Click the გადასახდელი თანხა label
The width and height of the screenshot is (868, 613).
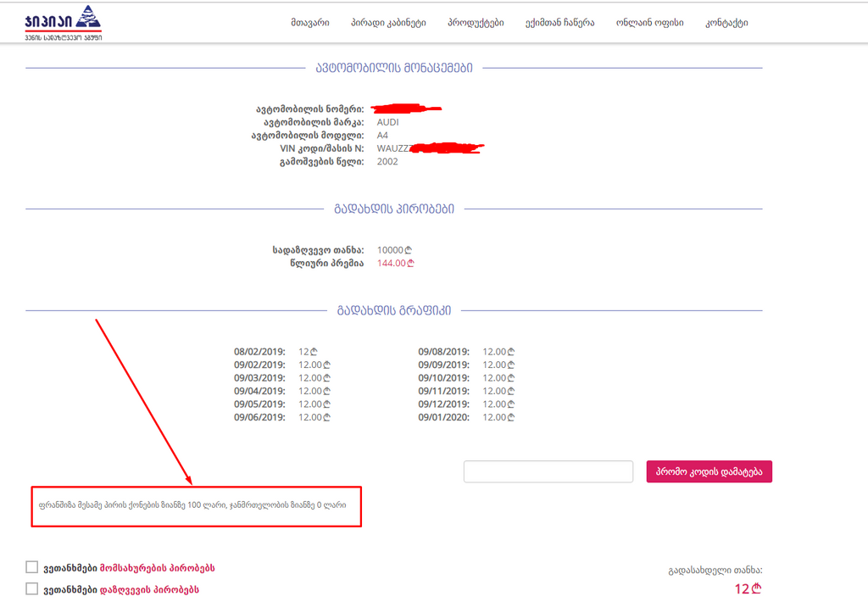pyautogui.click(x=715, y=571)
